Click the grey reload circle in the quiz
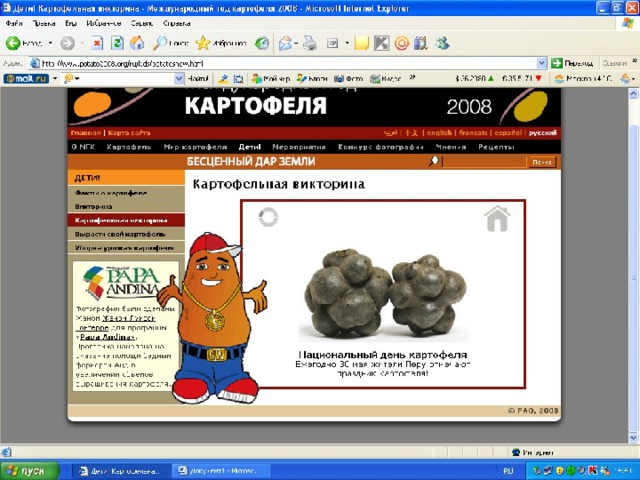Image resolution: width=640 pixels, height=480 pixels. pyautogui.click(x=268, y=217)
